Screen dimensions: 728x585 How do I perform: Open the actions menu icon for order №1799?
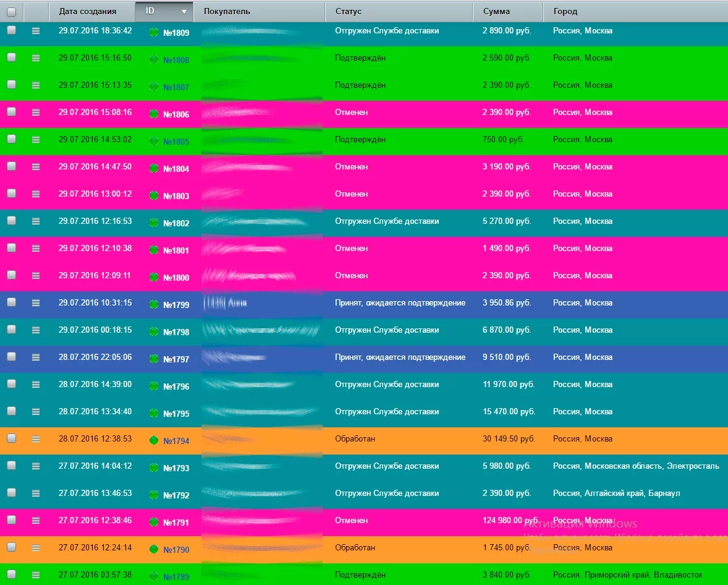point(36,302)
